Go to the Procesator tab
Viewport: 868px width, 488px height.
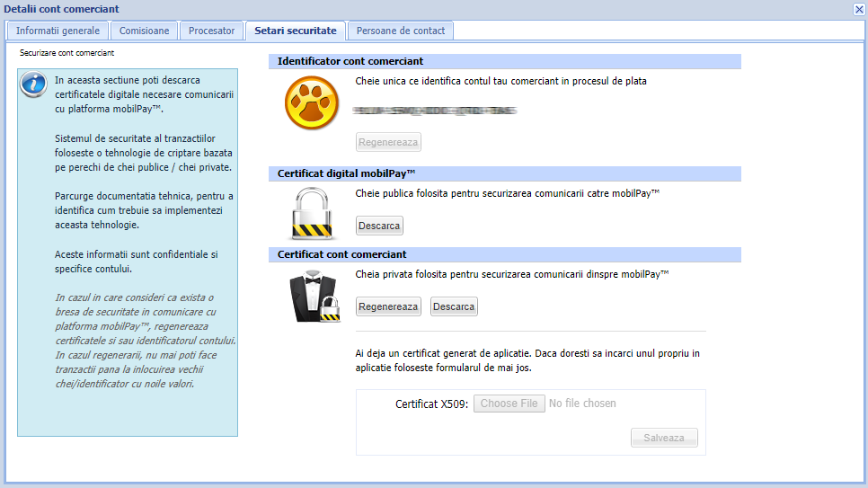[x=211, y=31]
